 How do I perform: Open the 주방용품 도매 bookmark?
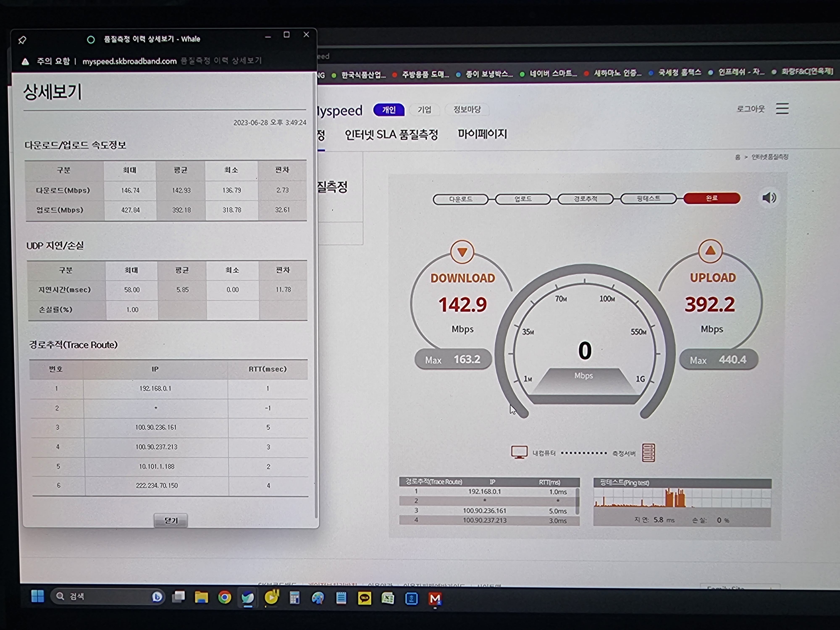(420, 74)
